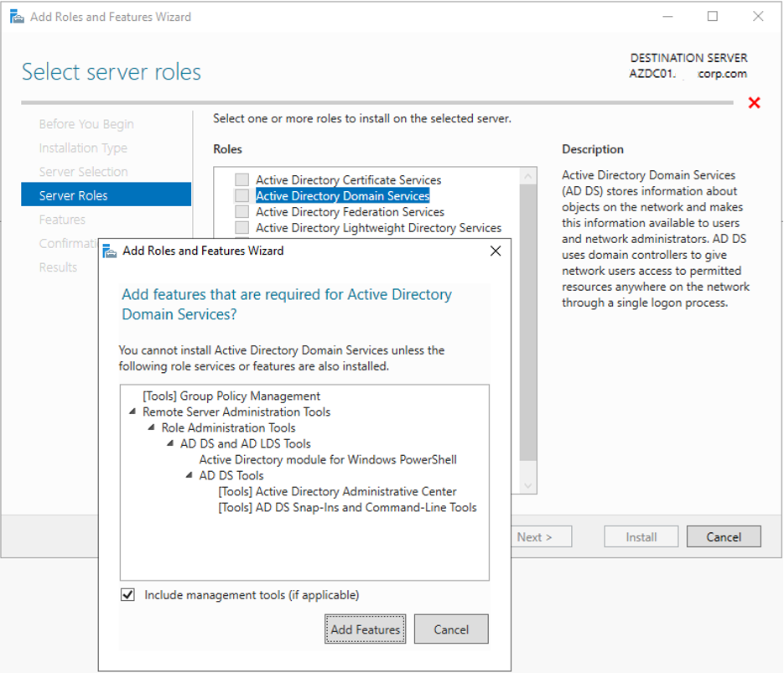Click the wizard icon in the dialog title bar
The height and width of the screenshot is (673, 784).
point(110,251)
